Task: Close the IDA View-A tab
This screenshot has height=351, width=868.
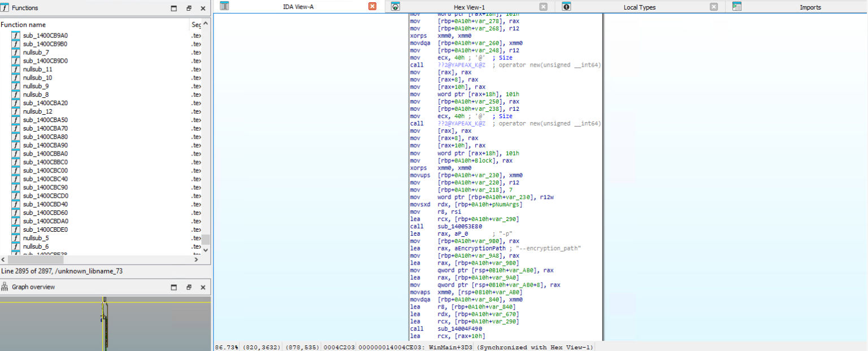Action: point(372,7)
